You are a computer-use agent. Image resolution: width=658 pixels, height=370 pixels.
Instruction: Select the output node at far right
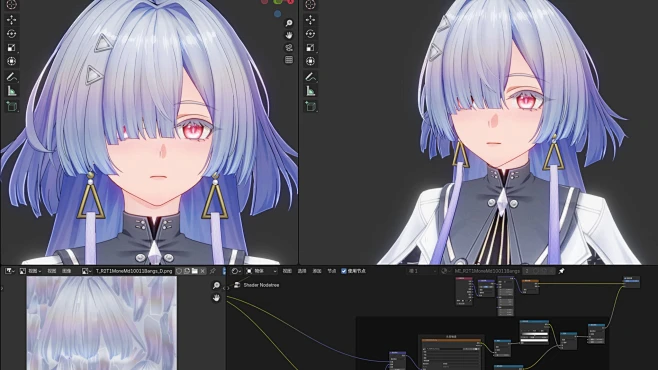[631, 281]
